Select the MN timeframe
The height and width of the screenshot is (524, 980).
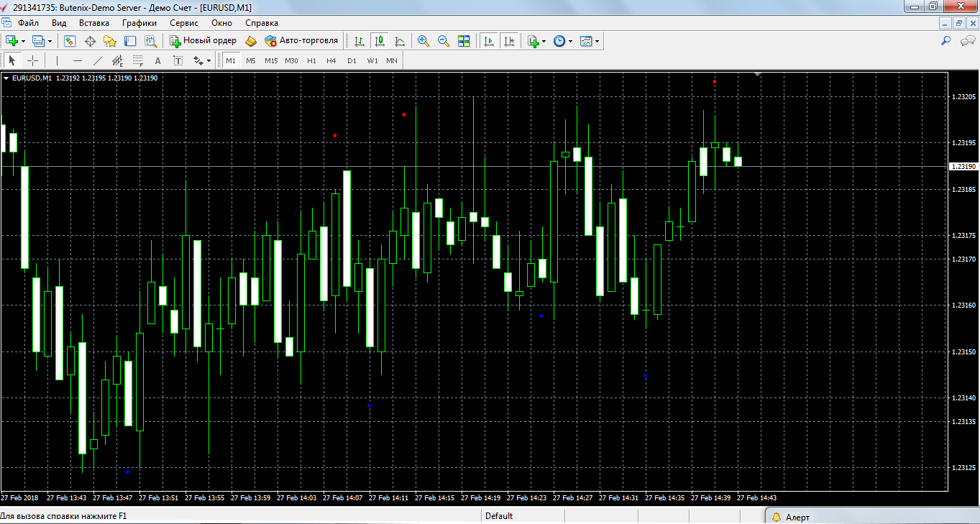click(x=392, y=61)
